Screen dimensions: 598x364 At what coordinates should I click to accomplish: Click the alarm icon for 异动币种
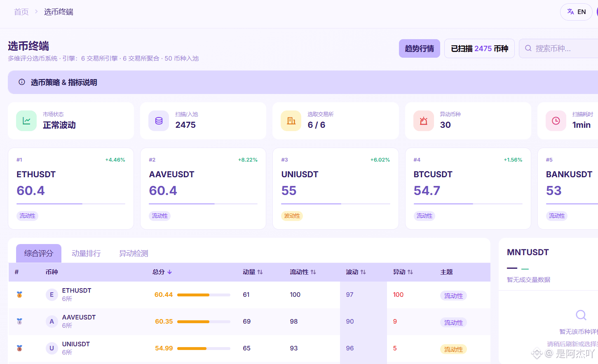[424, 121]
